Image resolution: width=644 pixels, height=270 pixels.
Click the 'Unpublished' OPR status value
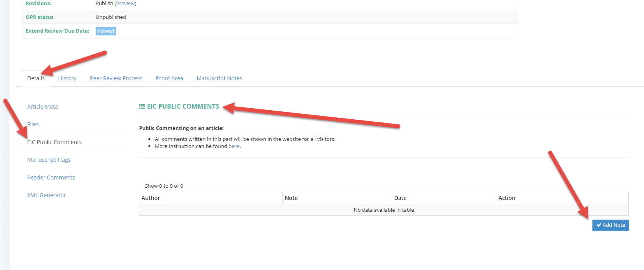click(x=111, y=17)
